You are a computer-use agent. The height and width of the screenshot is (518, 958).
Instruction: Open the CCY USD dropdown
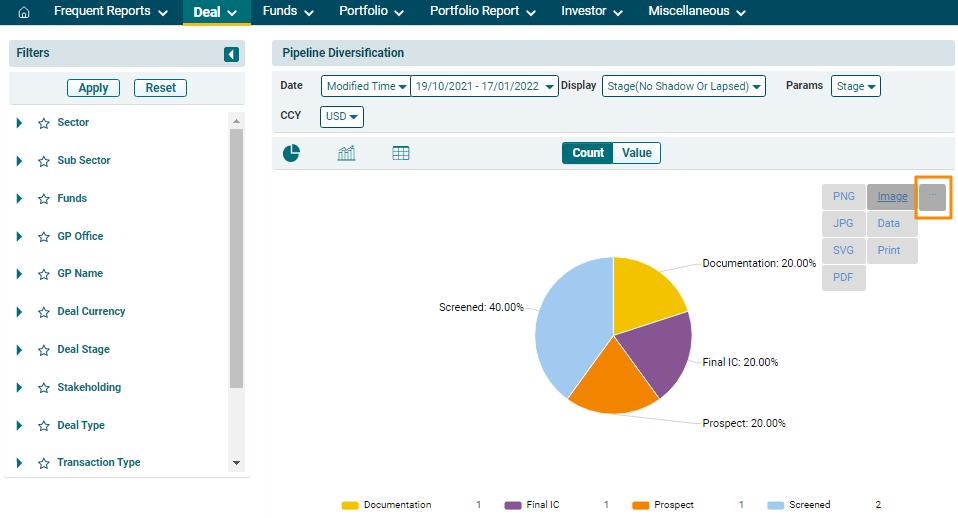pyautogui.click(x=342, y=117)
